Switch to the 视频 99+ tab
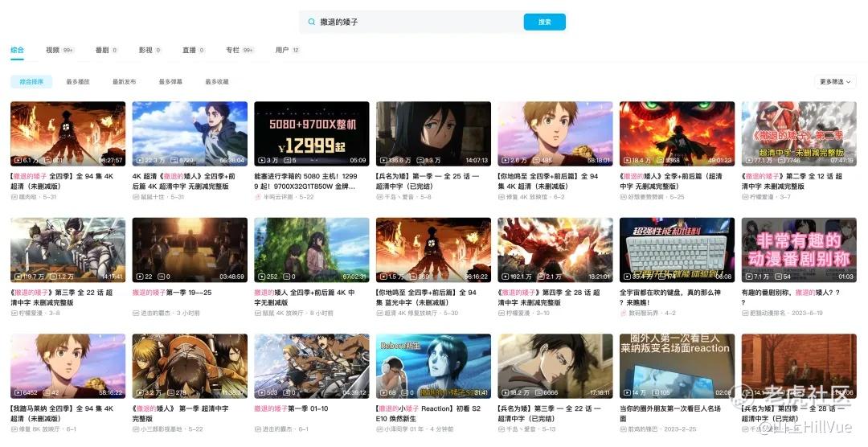868x447 pixels. coord(59,50)
